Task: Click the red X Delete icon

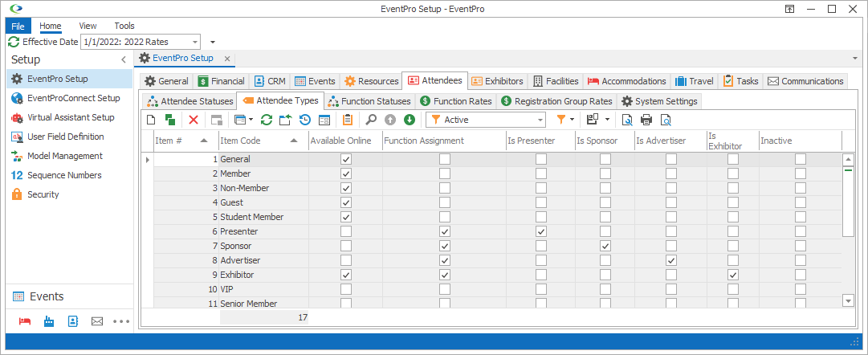Action: coord(194,119)
